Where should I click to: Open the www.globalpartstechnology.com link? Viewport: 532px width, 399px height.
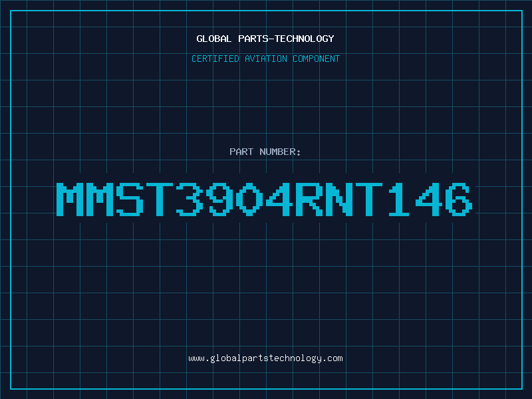[x=265, y=358]
